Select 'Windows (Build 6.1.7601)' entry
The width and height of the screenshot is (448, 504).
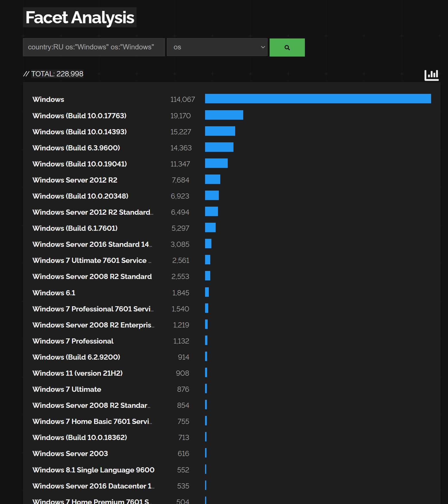tap(75, 228)
